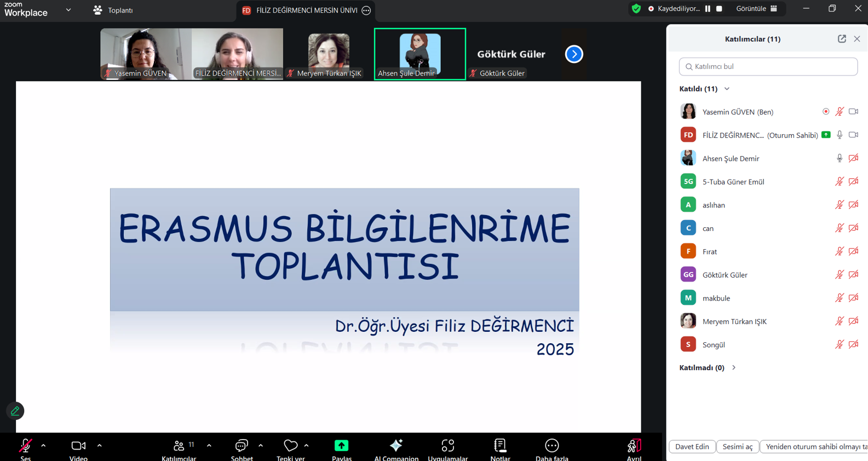Select the Toplantı tab at top

point(113,10)
